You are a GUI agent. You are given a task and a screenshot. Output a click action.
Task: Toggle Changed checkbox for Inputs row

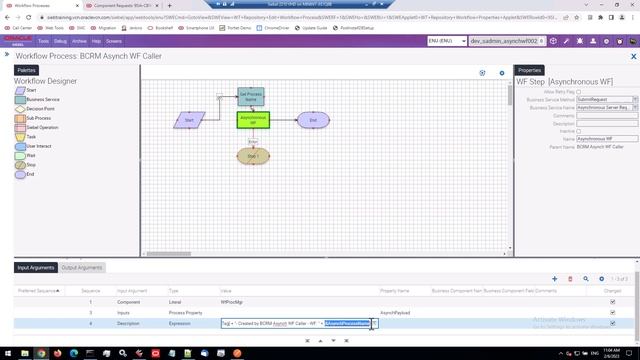(613, 313)
